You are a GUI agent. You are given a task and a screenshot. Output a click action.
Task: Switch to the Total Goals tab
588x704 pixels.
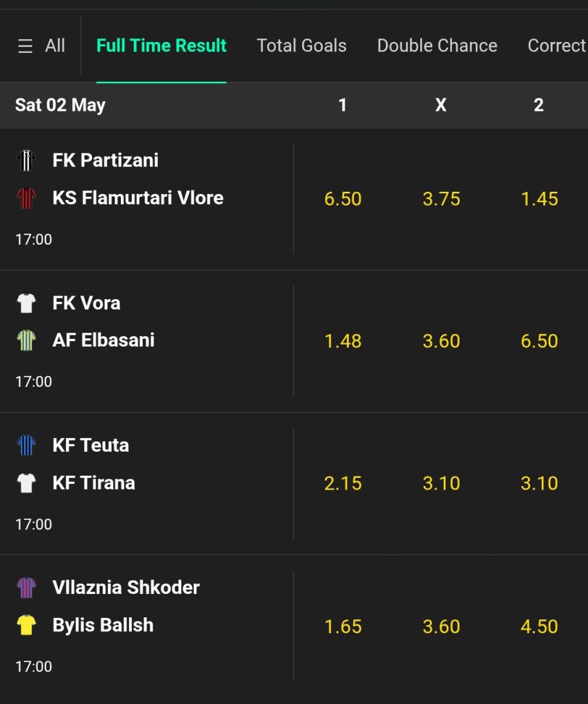click(x=302, y=46)
